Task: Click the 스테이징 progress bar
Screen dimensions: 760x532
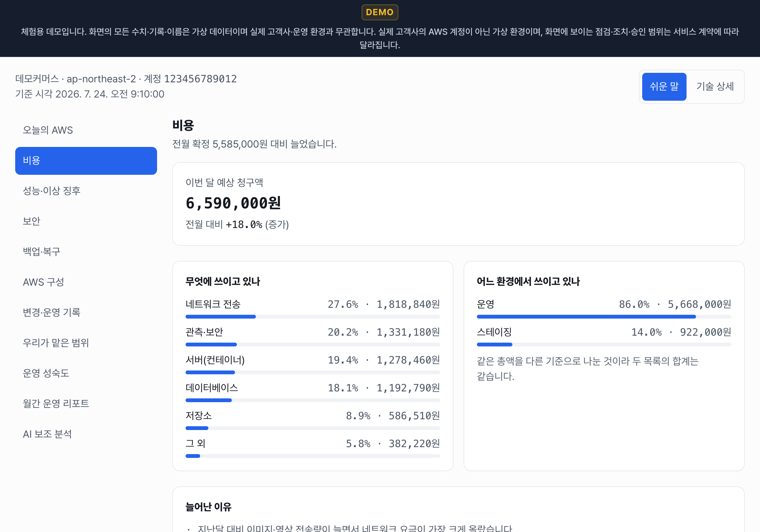Action: pos(604,345)
